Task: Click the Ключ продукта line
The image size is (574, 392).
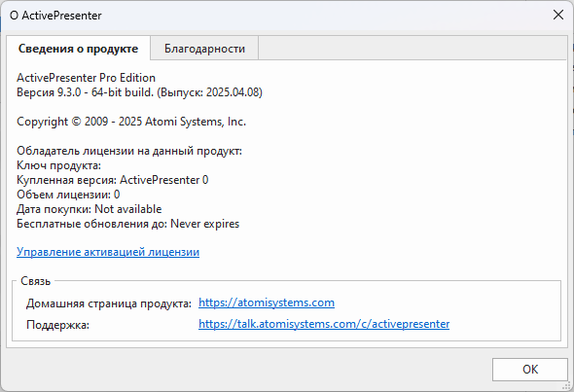Action: [x=58, y=165]
